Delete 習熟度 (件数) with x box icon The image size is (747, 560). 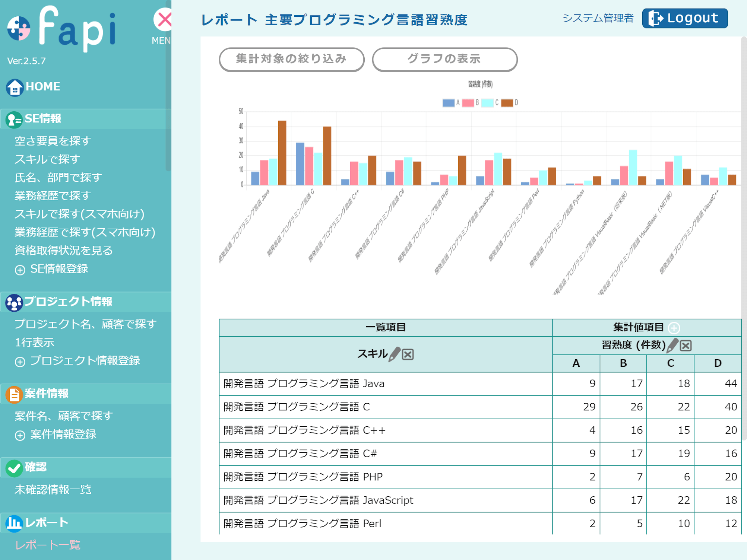click(x=686, y=346)
